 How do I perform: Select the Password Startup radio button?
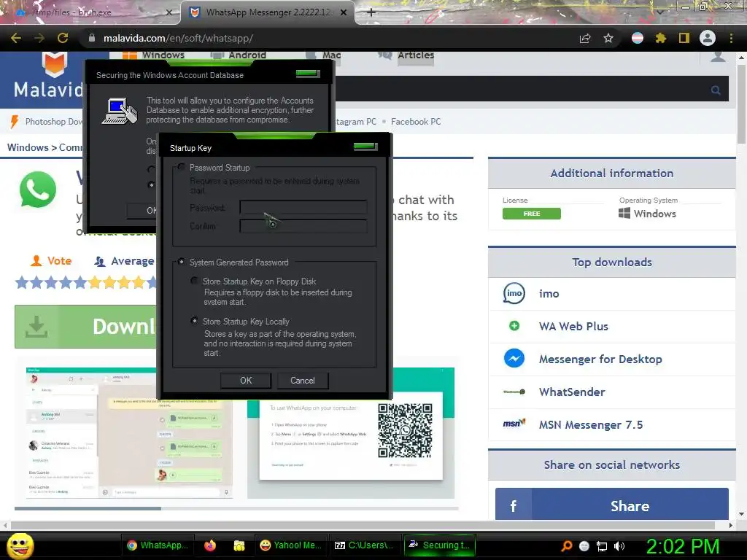click(181, 167)
